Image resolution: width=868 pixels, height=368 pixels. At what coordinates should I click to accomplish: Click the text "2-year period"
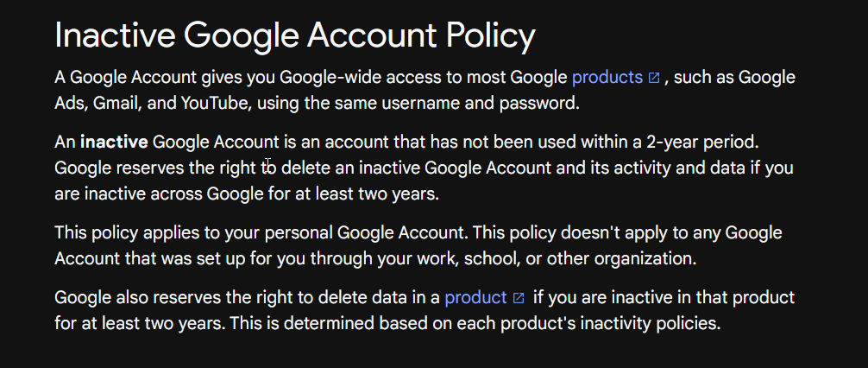coord(701,143)
